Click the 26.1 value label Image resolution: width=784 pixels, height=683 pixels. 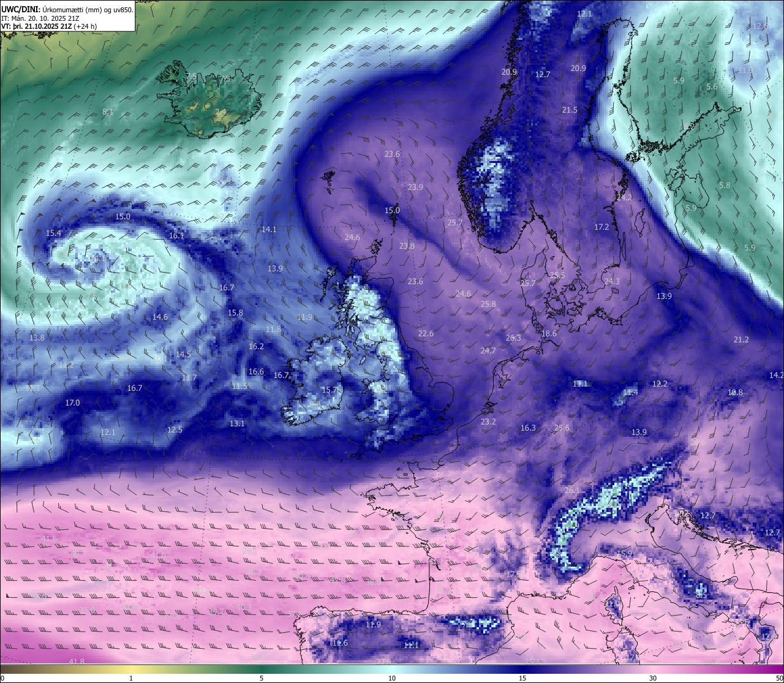tap(571, 490)
